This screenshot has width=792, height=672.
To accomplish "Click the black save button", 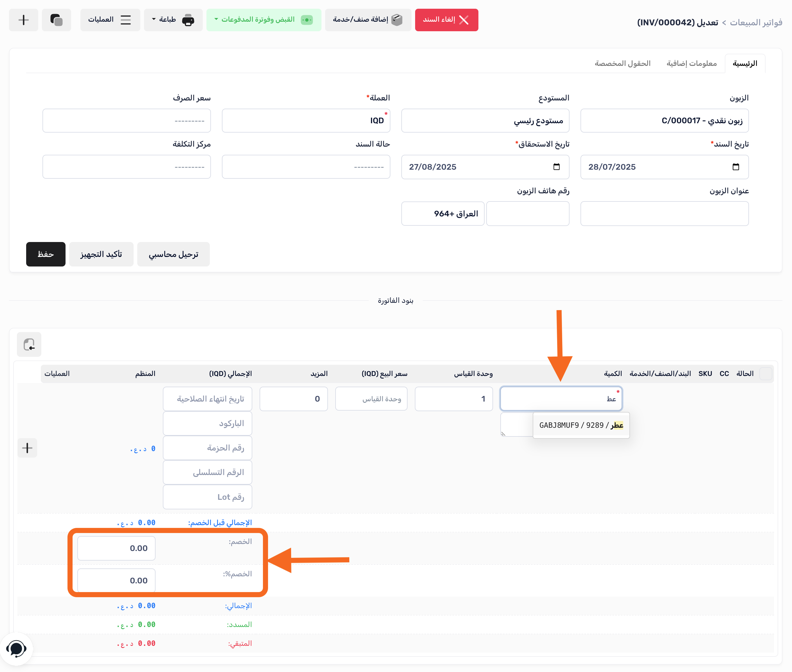I will [46, 254].
